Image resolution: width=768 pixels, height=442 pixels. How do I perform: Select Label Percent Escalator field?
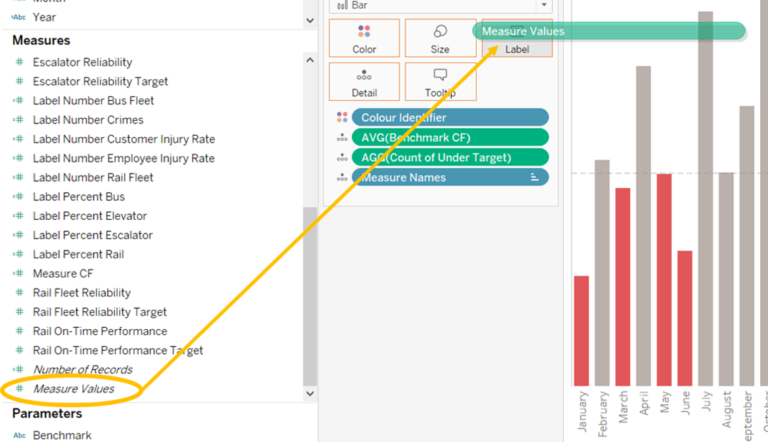(x=93, y=235)
